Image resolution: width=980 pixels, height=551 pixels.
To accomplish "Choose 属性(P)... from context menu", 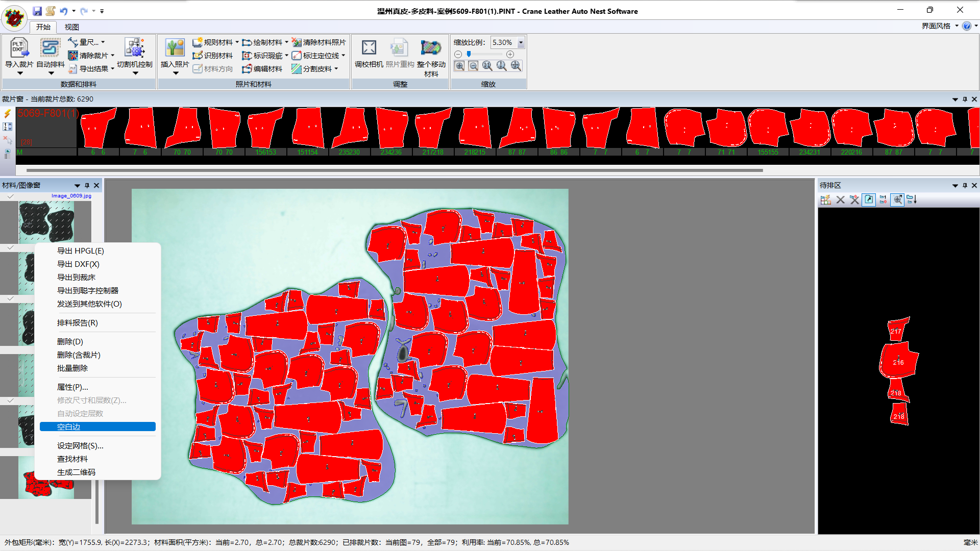I will [97, 387].
